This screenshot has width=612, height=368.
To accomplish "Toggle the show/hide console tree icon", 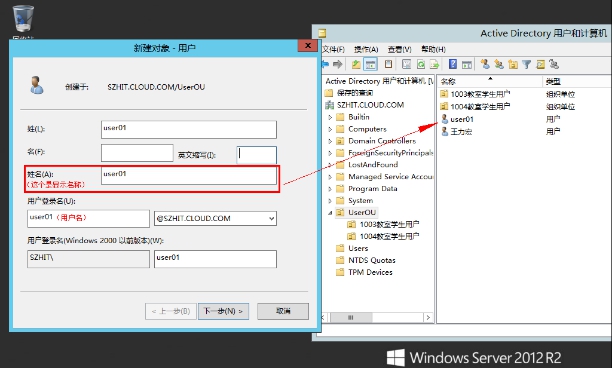I will click(370, 64).
